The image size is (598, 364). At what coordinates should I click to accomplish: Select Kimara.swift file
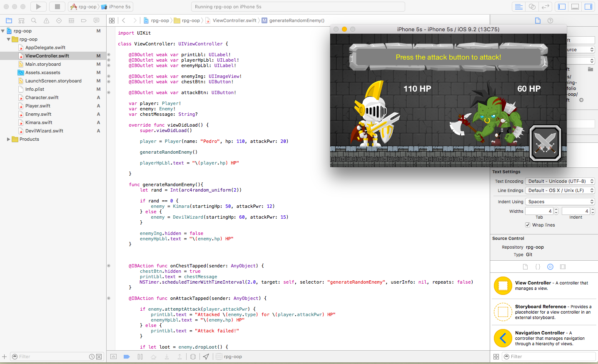point(39,122)
